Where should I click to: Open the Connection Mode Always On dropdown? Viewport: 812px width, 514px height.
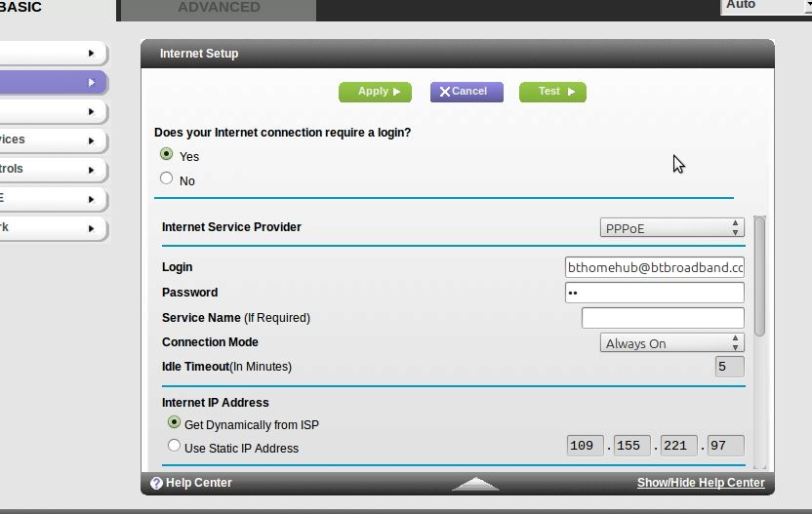pos(672,342)
